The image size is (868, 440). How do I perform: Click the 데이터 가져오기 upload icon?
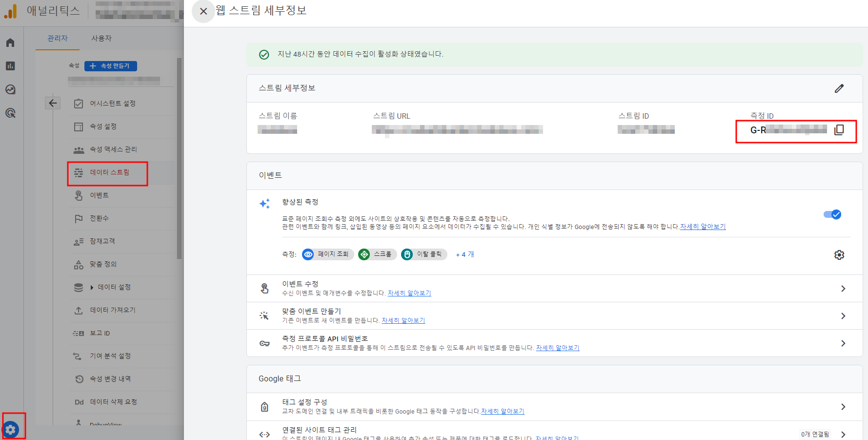pyautogui.click(x=79, y=310)
